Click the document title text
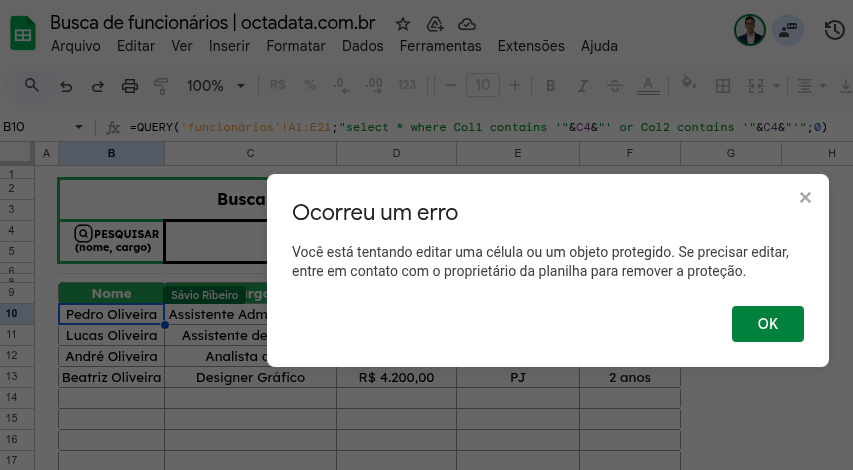 click(213, 23)
